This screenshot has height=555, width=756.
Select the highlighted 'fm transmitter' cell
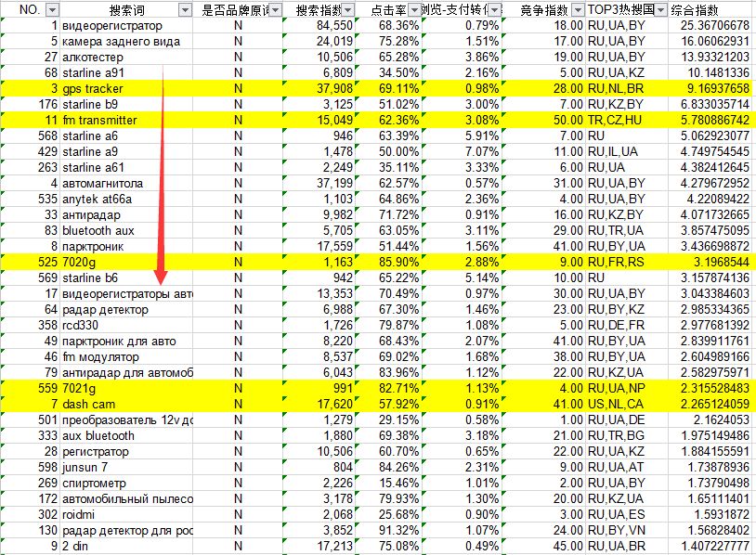pos(126,121)
